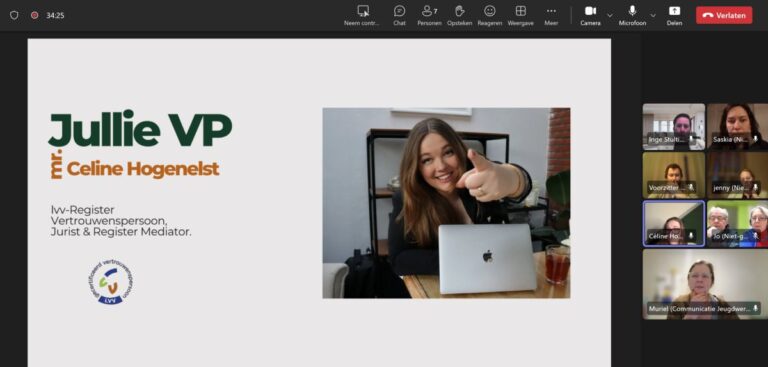Select Voorzitter participant video tile
Viewport: 768px width, 367px height.
tap(673, 175)
